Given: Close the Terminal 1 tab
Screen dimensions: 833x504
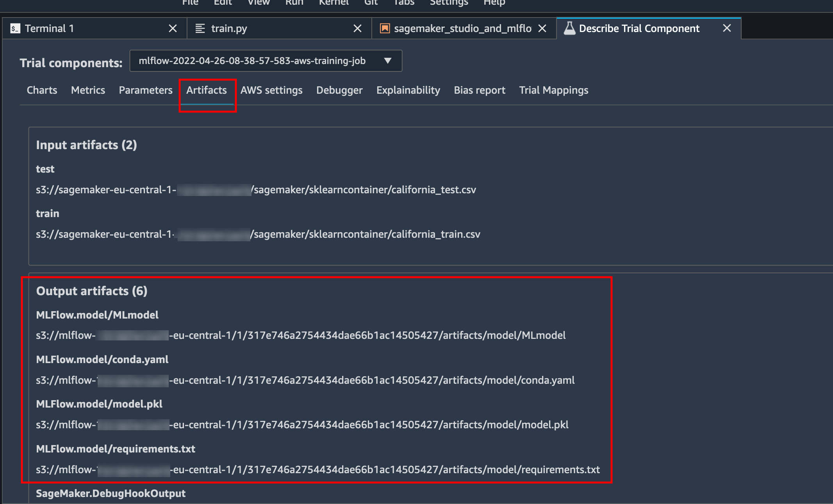Looking at the screenshot, I should point(173,28).
